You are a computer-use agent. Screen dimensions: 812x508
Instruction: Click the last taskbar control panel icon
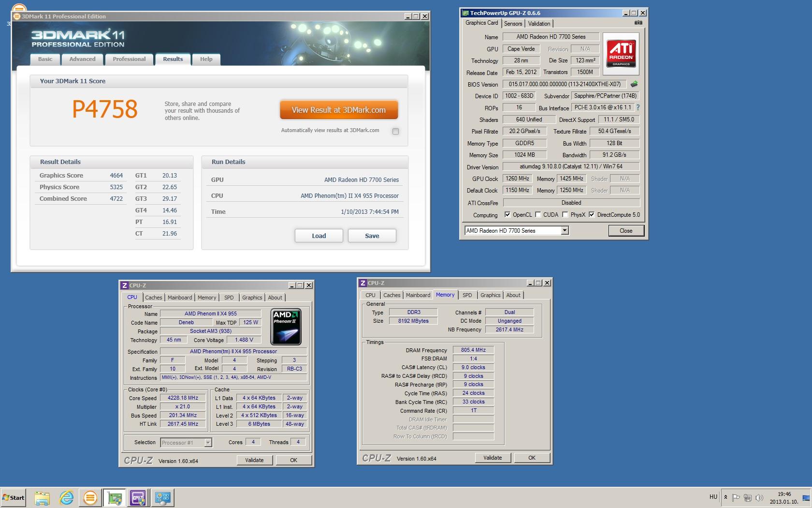[162, 497]
